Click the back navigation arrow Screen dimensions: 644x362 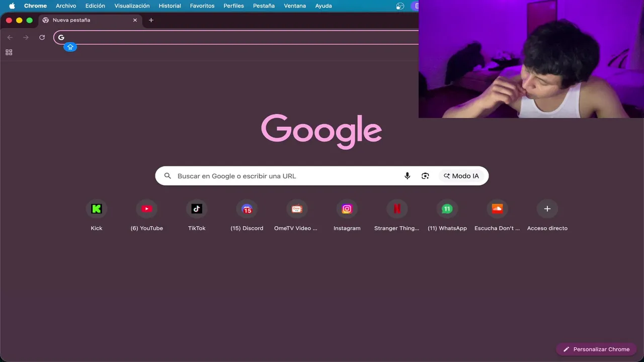pyautogui.click(x=10, y=37)
